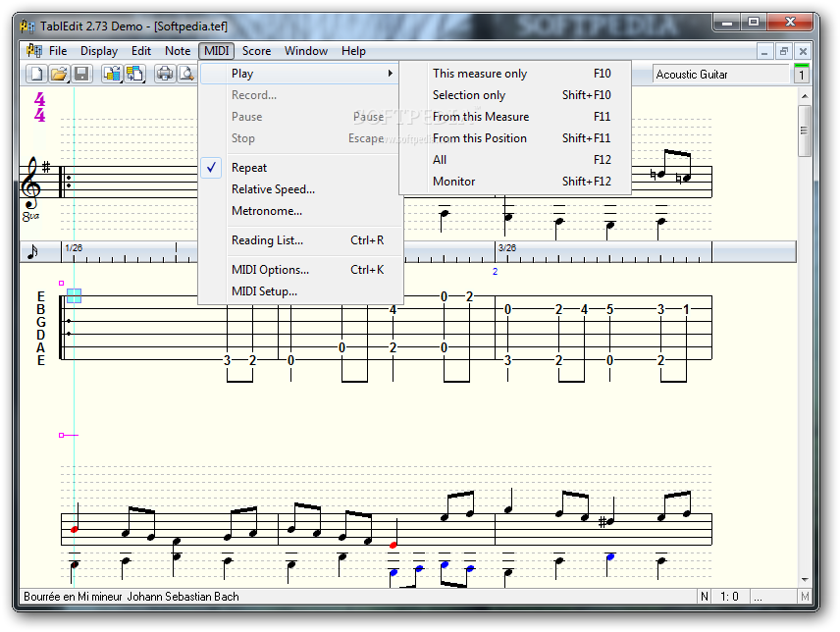Toggle the Repeat checkmark option
This screenshot has height=632, width=840.
pos(212,167)
